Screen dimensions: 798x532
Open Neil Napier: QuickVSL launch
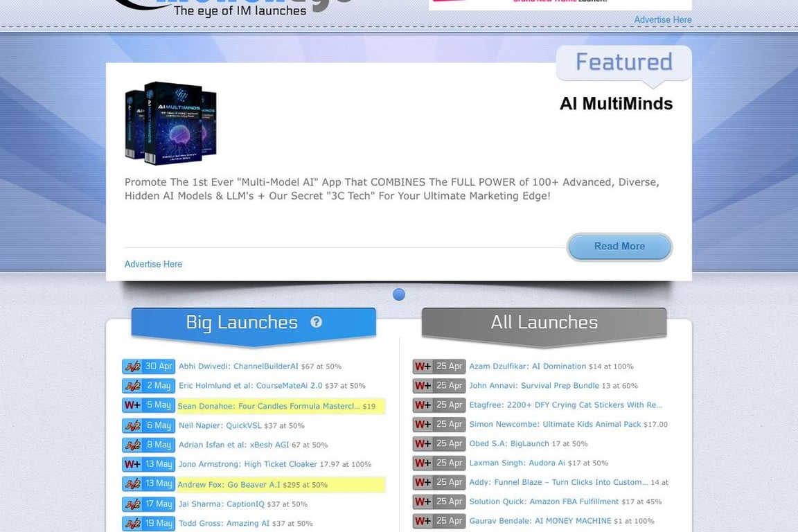(220, 425)
